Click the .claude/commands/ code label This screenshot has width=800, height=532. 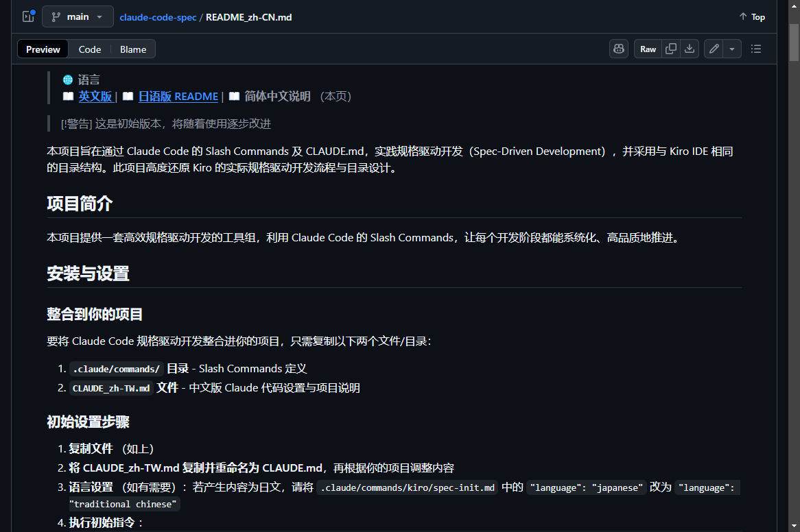click(x=117, y=369)
